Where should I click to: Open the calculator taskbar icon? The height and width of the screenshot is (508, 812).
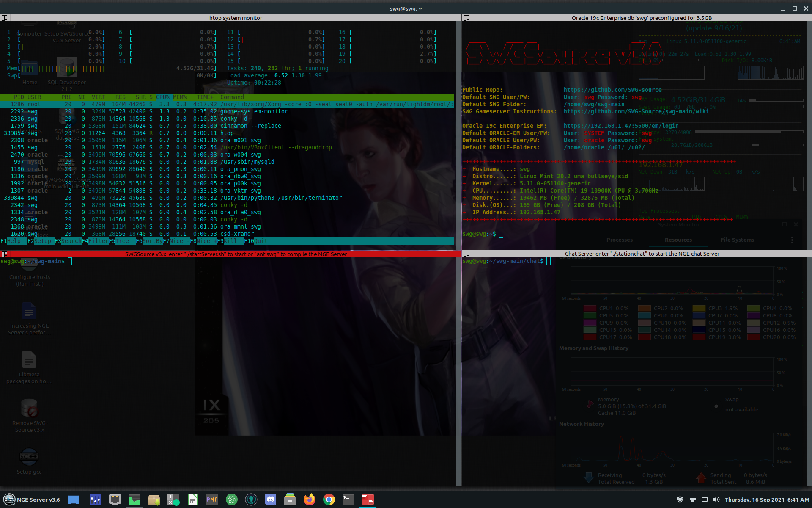[x=173, y=500]
